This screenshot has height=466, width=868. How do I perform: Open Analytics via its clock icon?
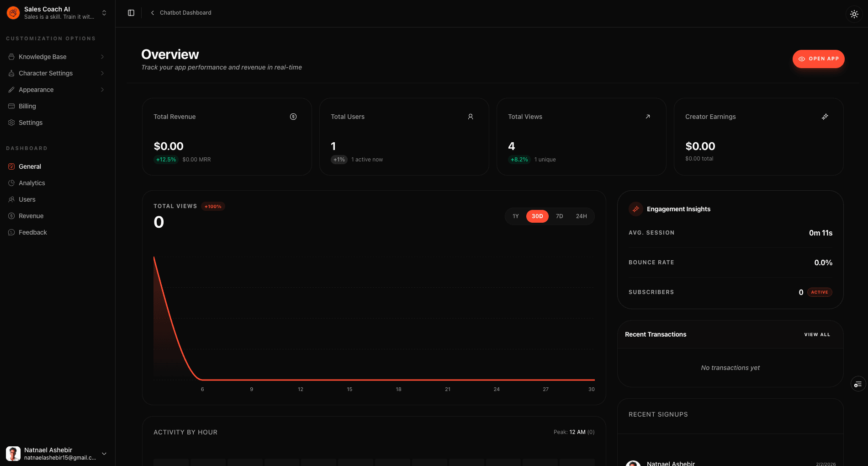[x=11, y=183]
